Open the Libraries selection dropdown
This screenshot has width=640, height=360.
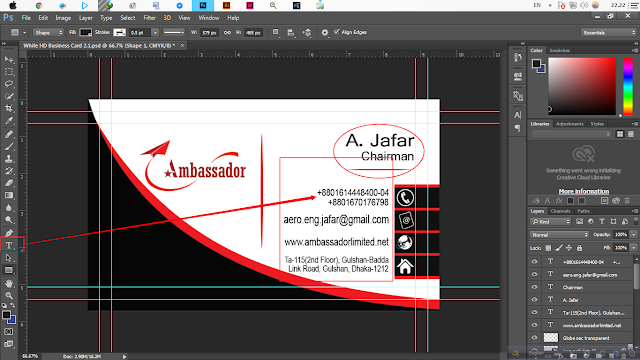(571, 134)
